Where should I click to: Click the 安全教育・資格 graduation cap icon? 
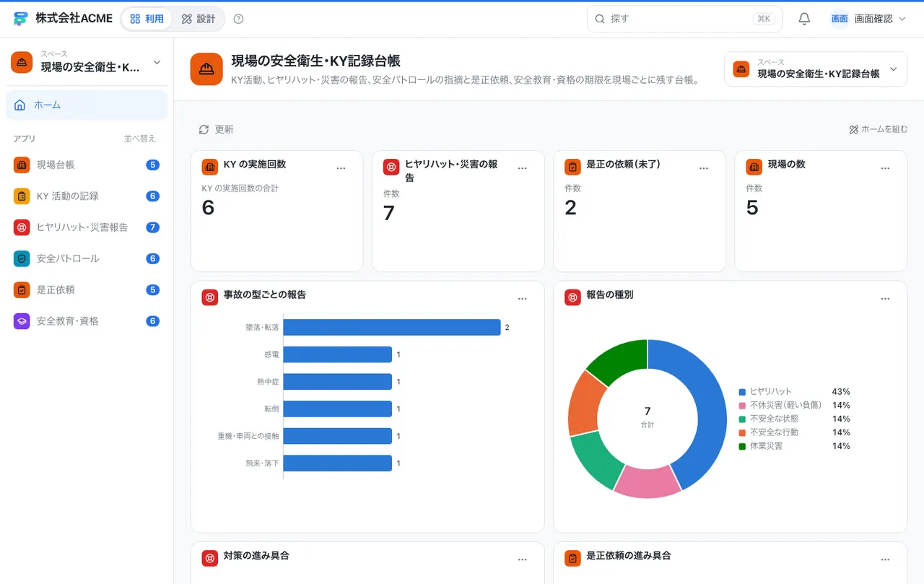point(22,321)
